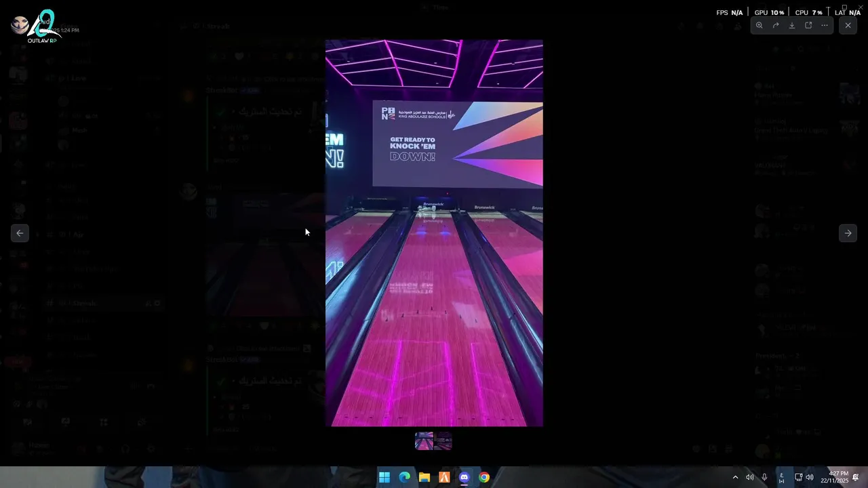Switch to Discord on the taskbar
Viewport: 868px width, 488px height.
464,477
